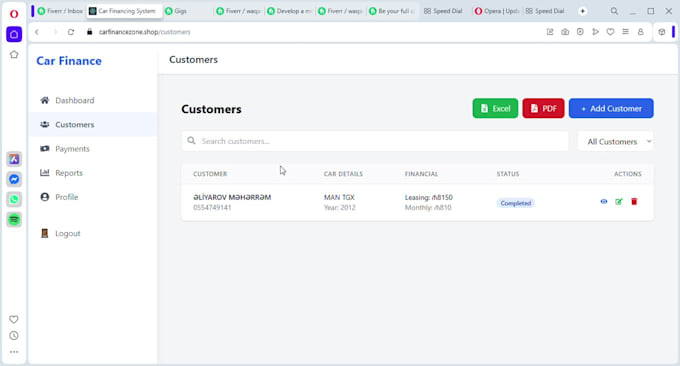
Task: Click the sidebar heart bookmarks icon
Action: coord(14,319)
